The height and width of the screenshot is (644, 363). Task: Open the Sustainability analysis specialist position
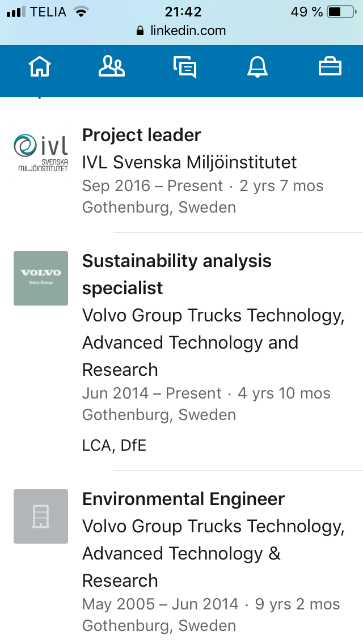(177, 274)
